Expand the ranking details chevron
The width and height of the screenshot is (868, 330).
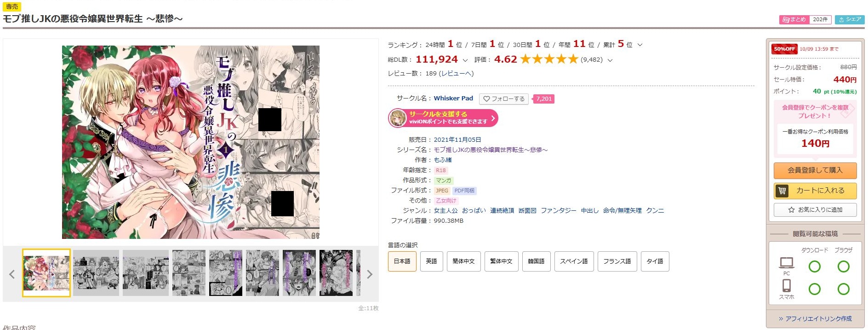(x=640, y=45)
